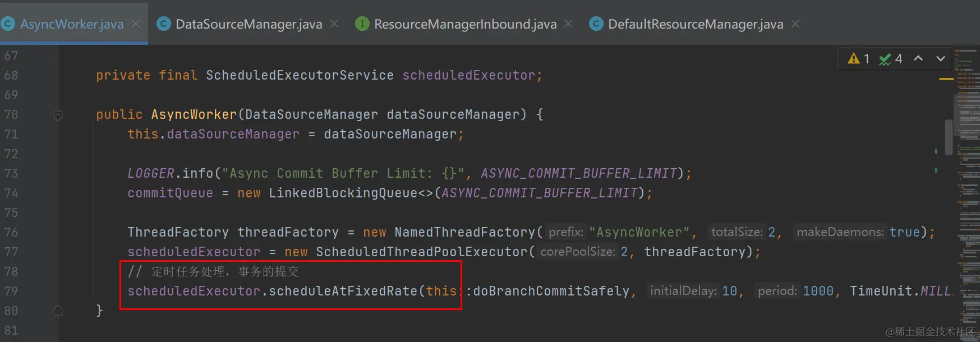The width and height of the screenshot is (980, 342).
Task: Click ScheduledThreadPoolExecutor on line 77
Action: [x=421, y=252]
